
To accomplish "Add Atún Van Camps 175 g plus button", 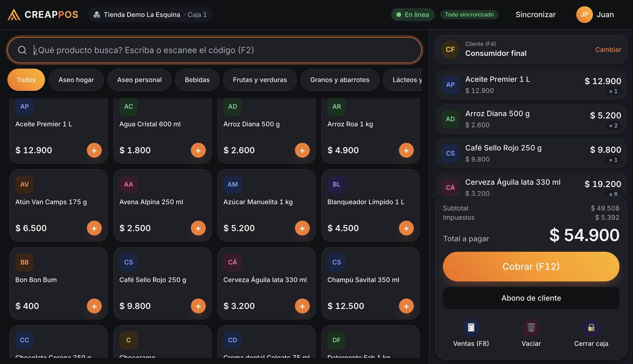I will click(94, 228).
